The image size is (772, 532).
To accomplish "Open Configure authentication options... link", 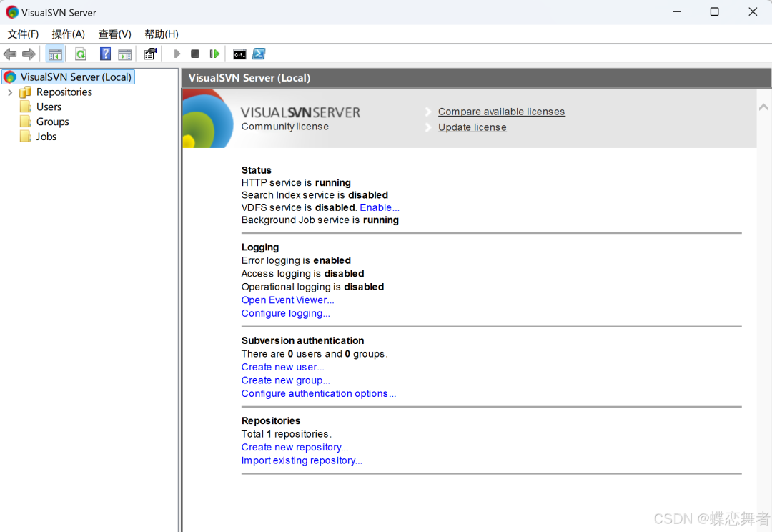I will click(319, 393).
